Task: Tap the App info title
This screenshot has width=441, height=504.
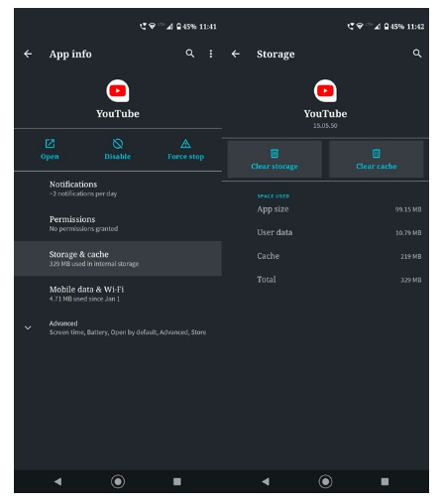Action: (70, 54)
